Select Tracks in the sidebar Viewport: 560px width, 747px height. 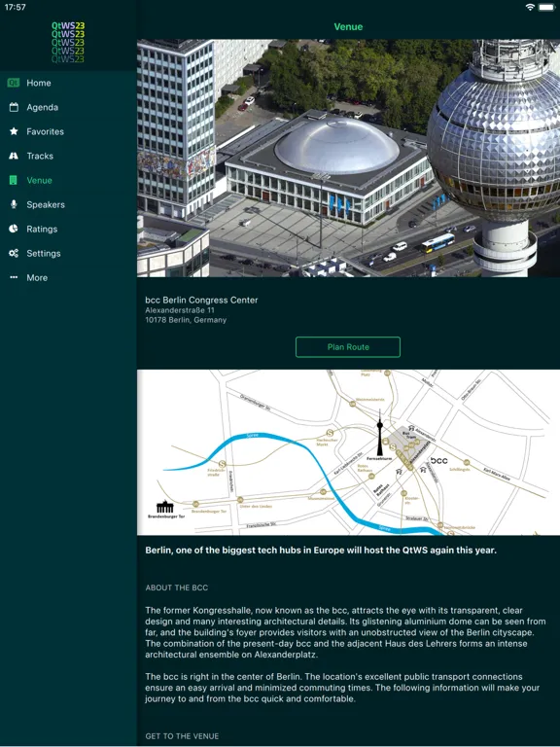pos(69,156)
